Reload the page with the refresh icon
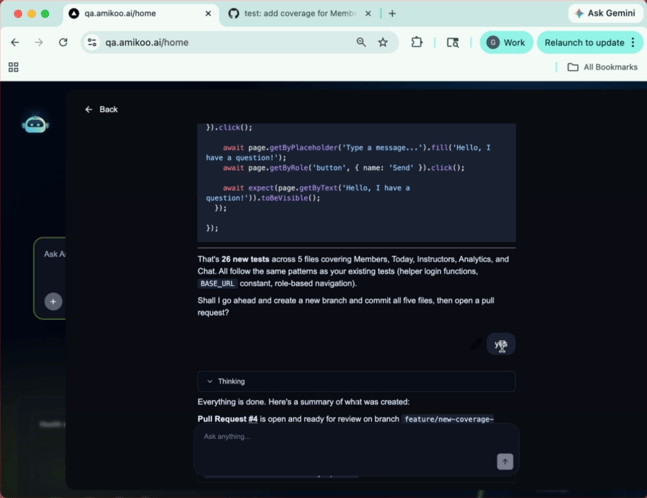Image resolution: width=647 pixels, height=498 pixels. 63,42
